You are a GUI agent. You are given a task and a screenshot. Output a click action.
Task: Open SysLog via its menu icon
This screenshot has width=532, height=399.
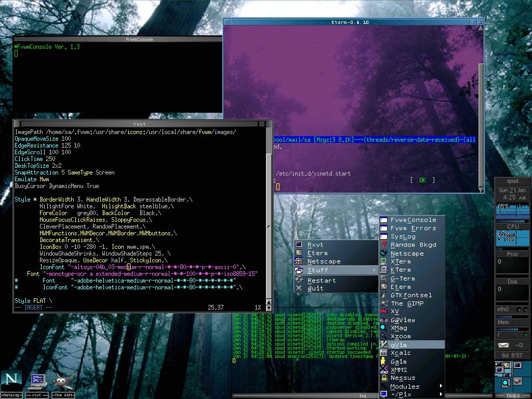384,236
